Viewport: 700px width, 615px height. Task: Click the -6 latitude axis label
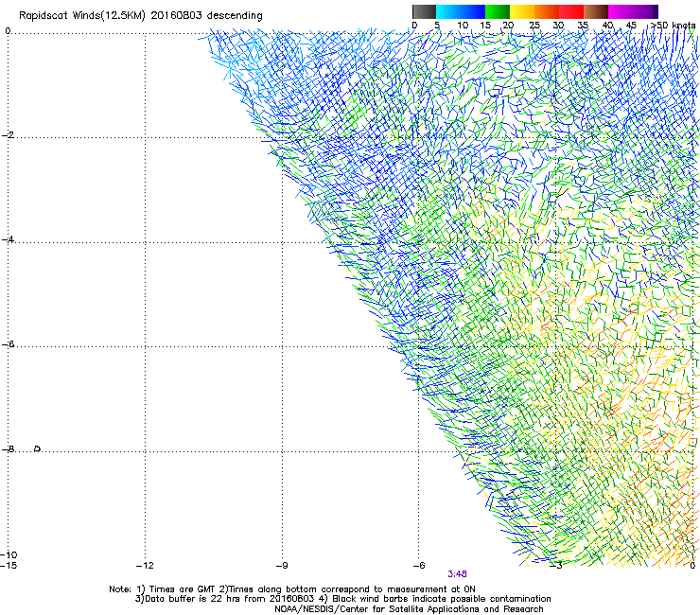(x=8, y=344)
